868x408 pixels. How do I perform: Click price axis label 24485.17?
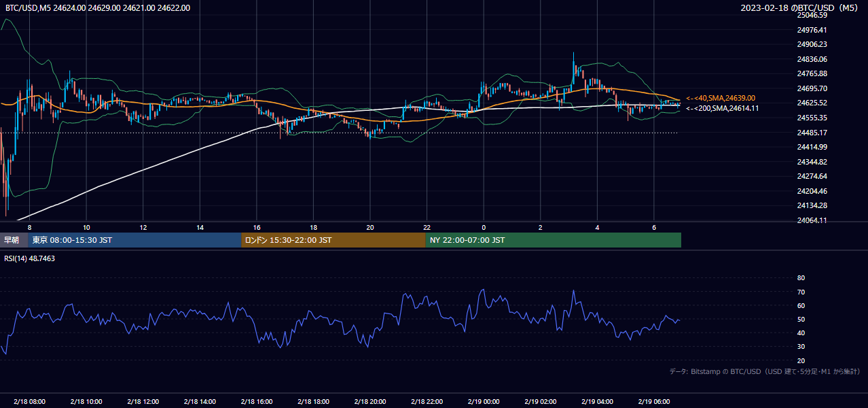(812, 133)
